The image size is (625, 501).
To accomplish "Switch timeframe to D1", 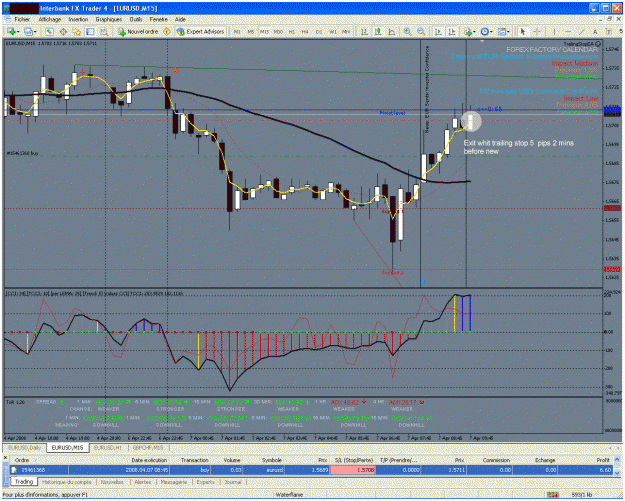I will [319, 32].
